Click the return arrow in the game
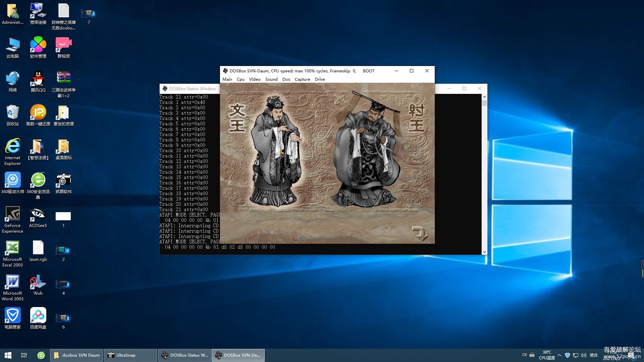Image resolution: width=644 pixels, height=362 pixels. click(x=420, y=233)
